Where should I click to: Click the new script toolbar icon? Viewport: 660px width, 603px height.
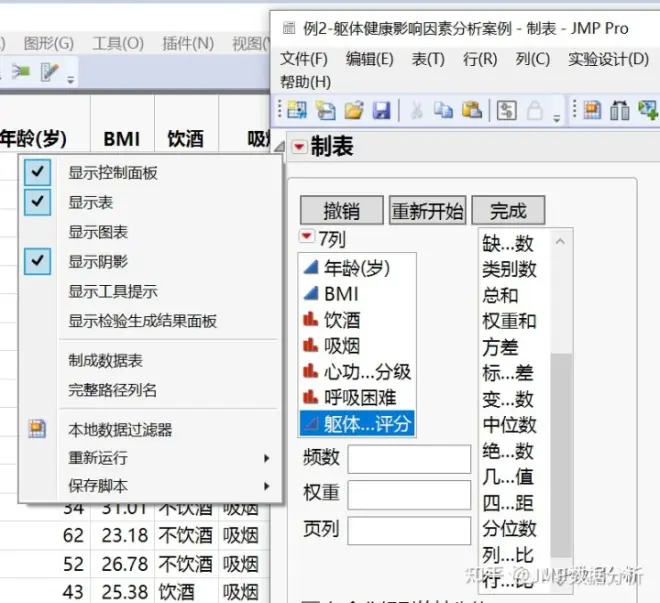(326, 110)
